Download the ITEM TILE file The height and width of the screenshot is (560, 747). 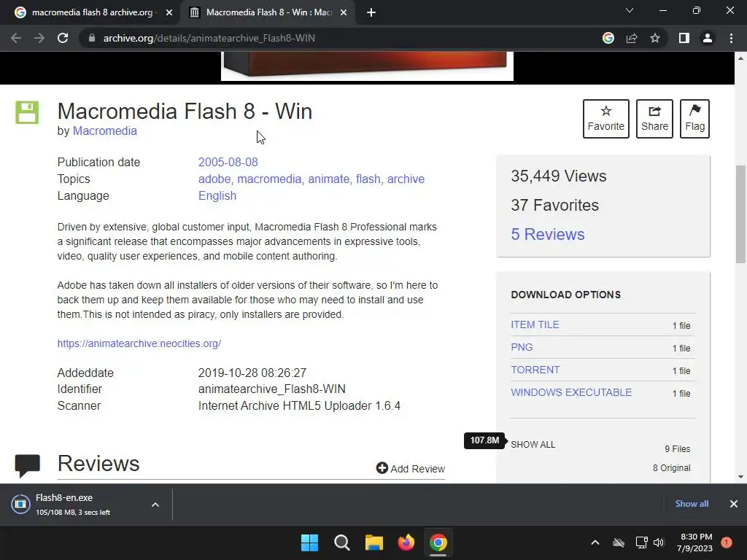[535, 324]
